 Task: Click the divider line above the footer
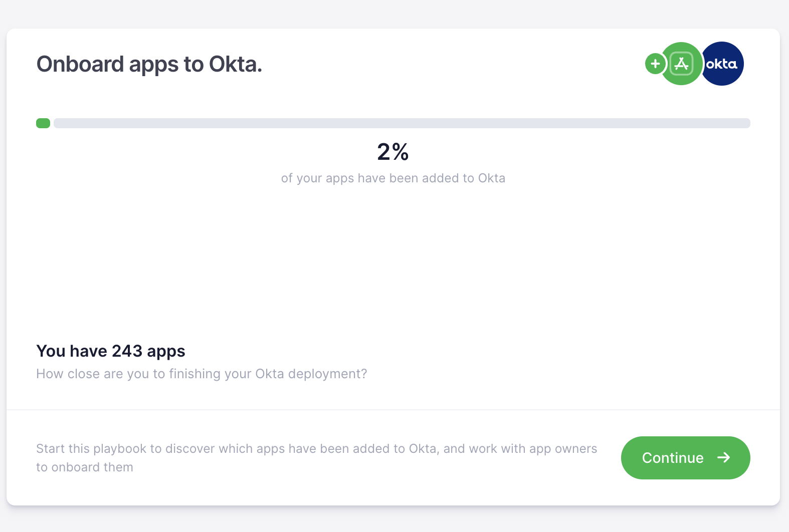(393, 410)
